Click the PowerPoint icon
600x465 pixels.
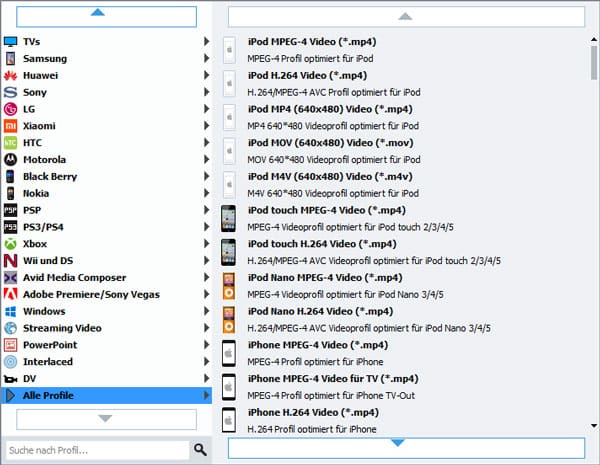tap(10, 345)
